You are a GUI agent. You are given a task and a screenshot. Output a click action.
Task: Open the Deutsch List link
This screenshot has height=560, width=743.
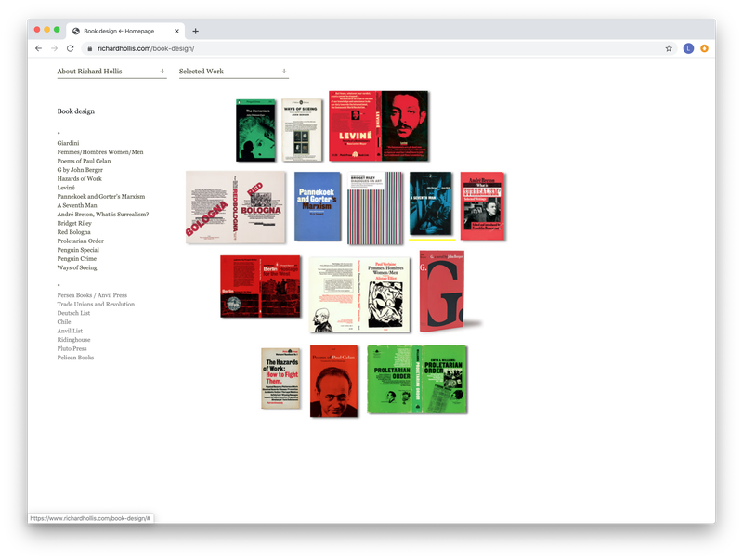(73, 313)
